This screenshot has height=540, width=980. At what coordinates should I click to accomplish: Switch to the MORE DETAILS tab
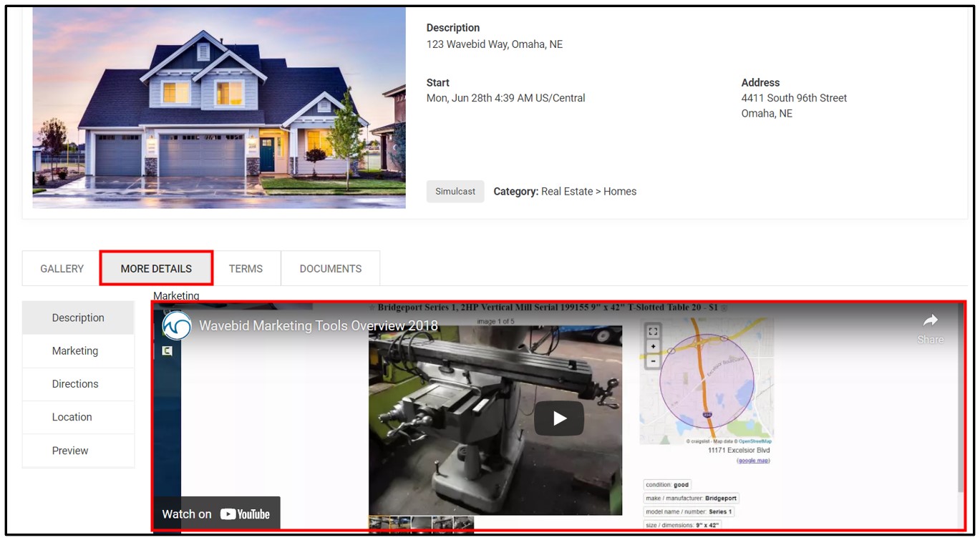pos(156,269)
